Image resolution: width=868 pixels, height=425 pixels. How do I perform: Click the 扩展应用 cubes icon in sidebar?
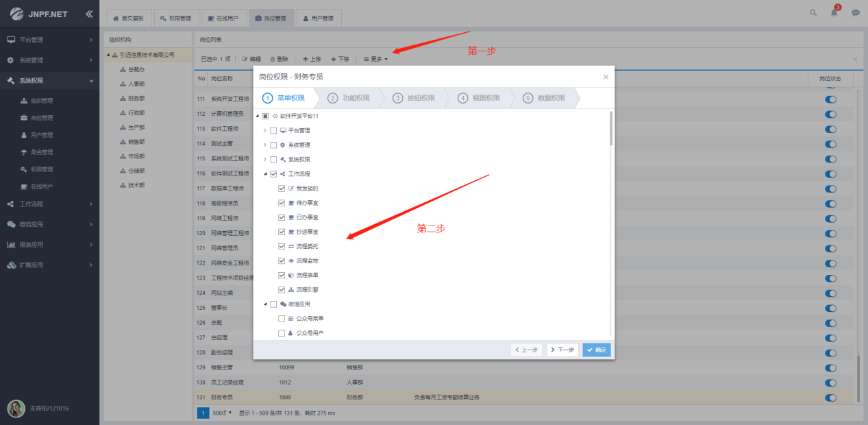point(11,265)
